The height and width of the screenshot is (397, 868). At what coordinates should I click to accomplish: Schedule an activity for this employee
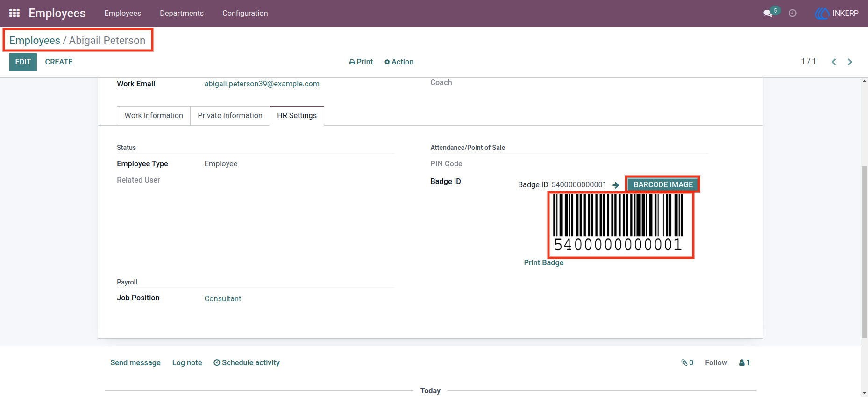tap(247, 362)
